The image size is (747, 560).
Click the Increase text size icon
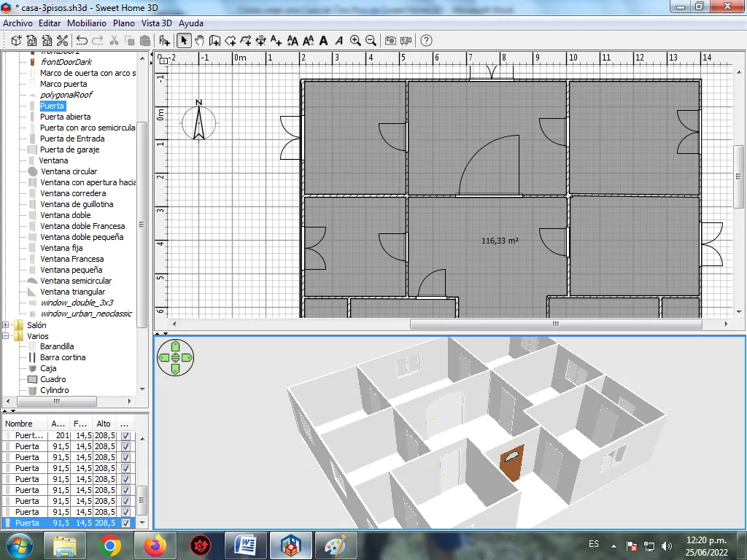(x=293, y=41)
